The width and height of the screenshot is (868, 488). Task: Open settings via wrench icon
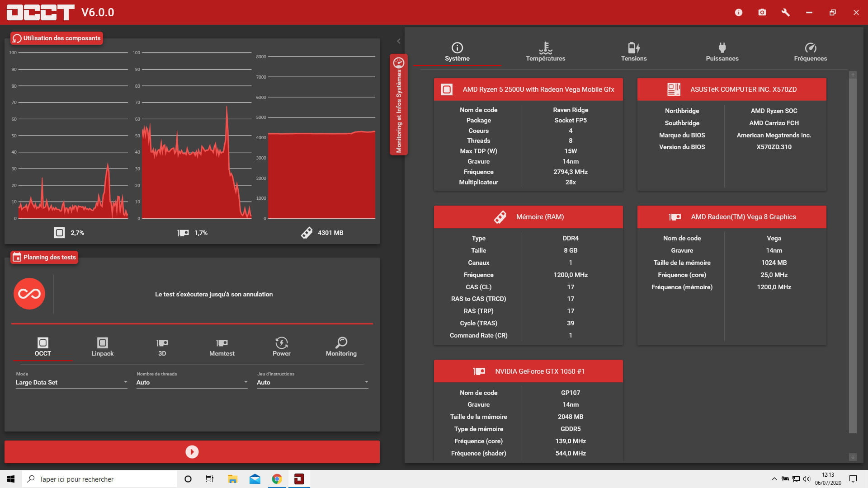coord(786,13)
